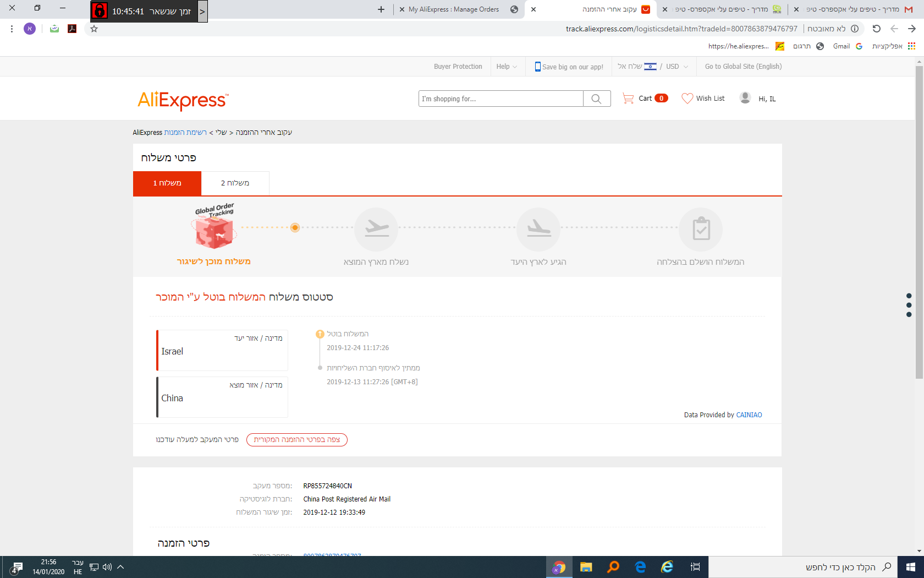Click the search magnifier button

597,99
